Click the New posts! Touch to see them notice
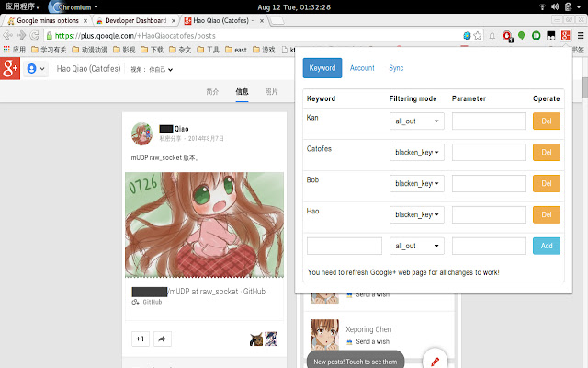Image resolution: width=588 pixels, height=368 pixels. [356, 362]
